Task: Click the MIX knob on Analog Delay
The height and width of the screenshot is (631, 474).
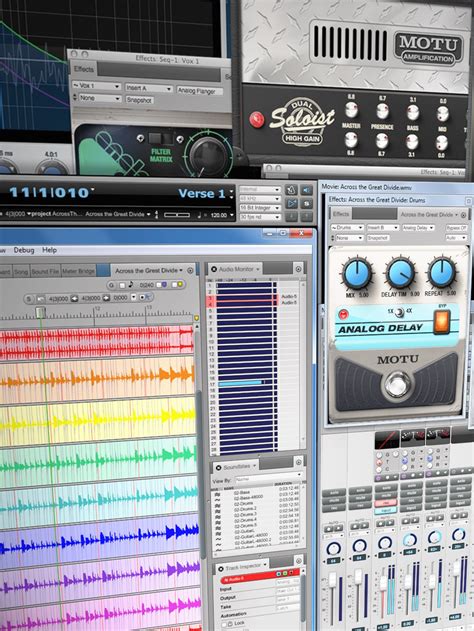Action: [x=357, y=272]
